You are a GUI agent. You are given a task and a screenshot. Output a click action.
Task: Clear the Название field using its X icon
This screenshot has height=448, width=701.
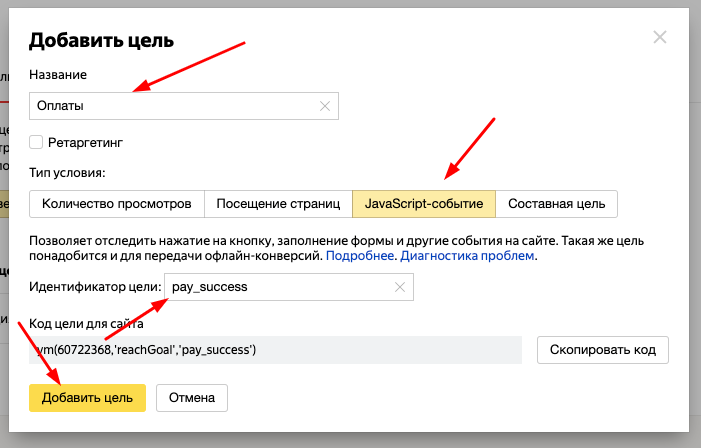325,105
